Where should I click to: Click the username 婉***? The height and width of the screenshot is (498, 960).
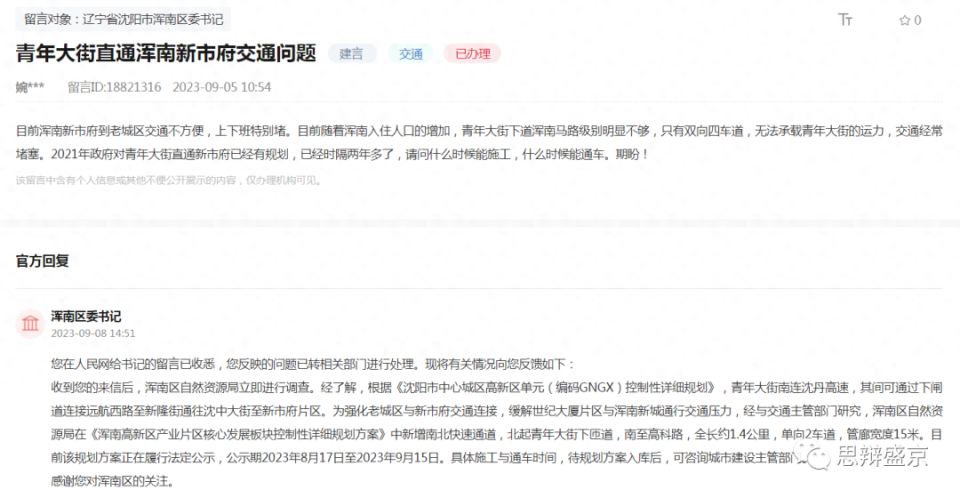(30, 87)
